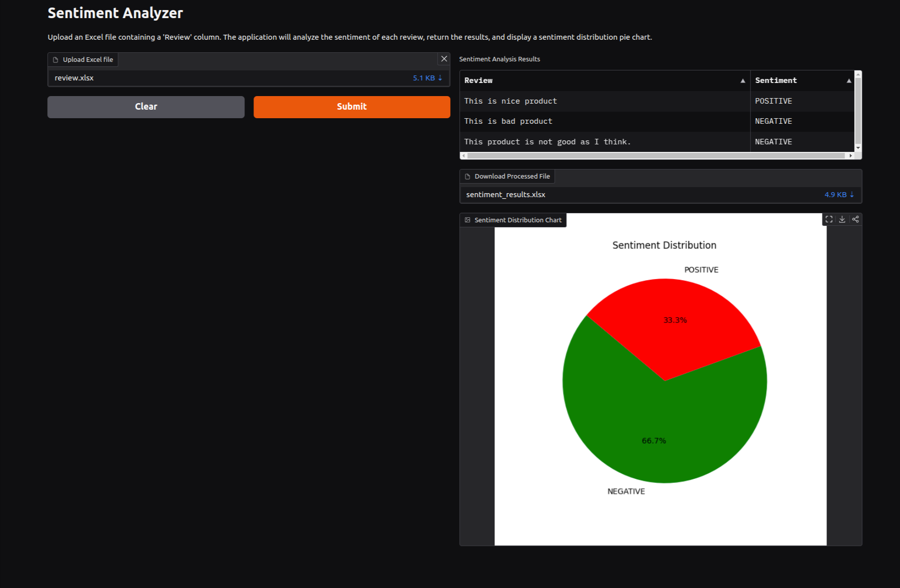Click the table horizontal scrollbar

point(656,156)
